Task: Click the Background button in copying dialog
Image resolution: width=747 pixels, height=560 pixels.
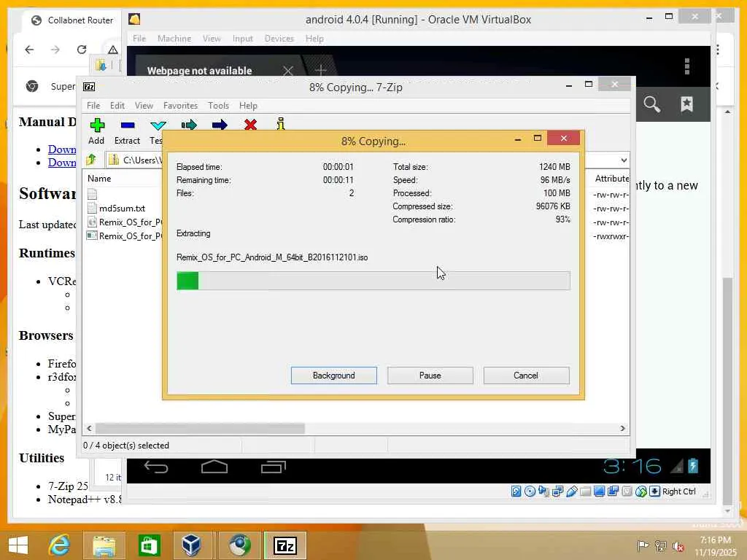Action: 334,376
